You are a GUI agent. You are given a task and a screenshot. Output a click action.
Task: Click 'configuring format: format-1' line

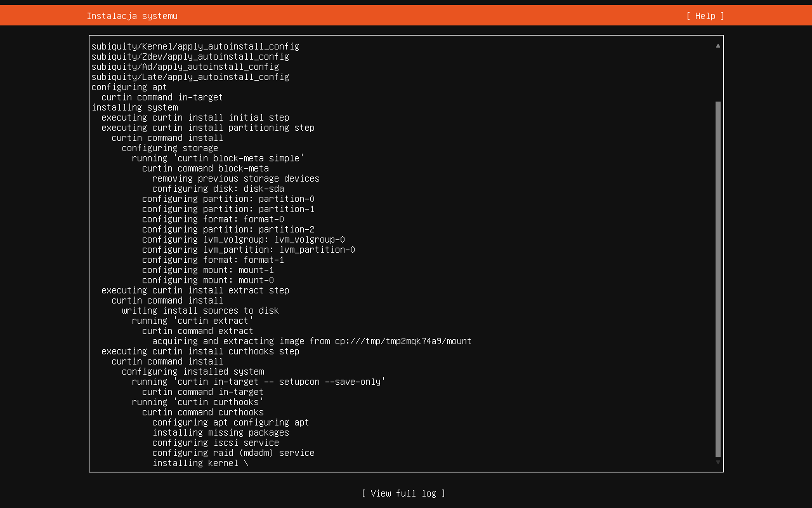click(x=213, y=260)
